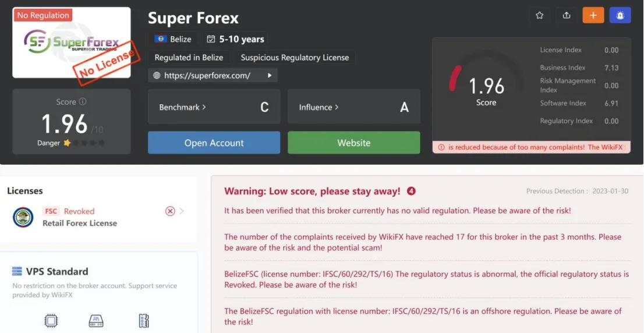Click the No Regulation red badge
This screenshot has height=333, width=644.
43,15
